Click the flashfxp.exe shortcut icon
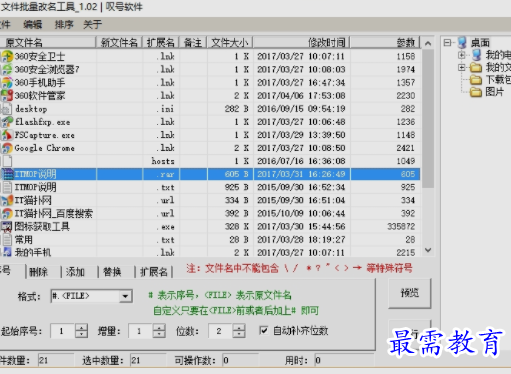 click(x=7, y=122)
